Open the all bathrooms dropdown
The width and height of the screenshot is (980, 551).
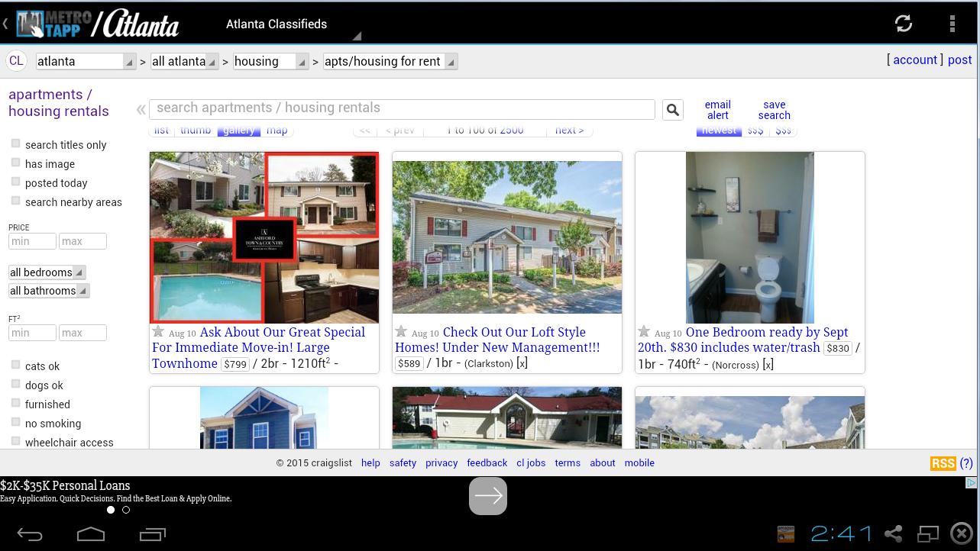49,291
